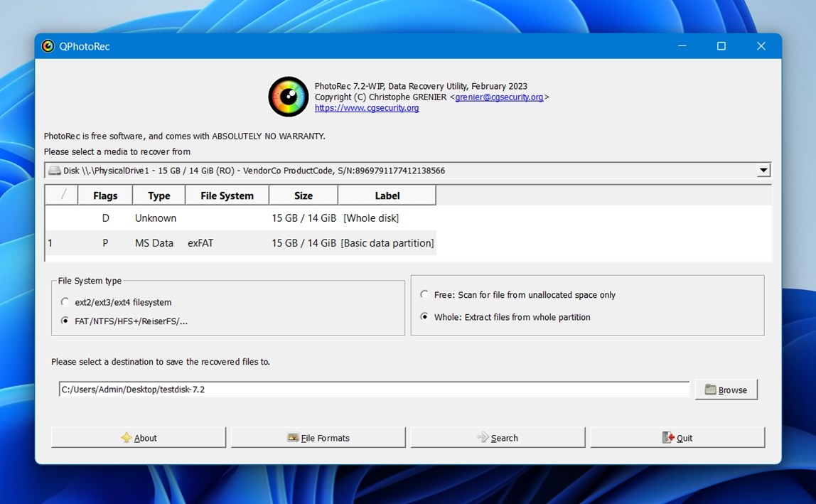Click the Quit button
816x504 pixels.
[x=677, y=438]
